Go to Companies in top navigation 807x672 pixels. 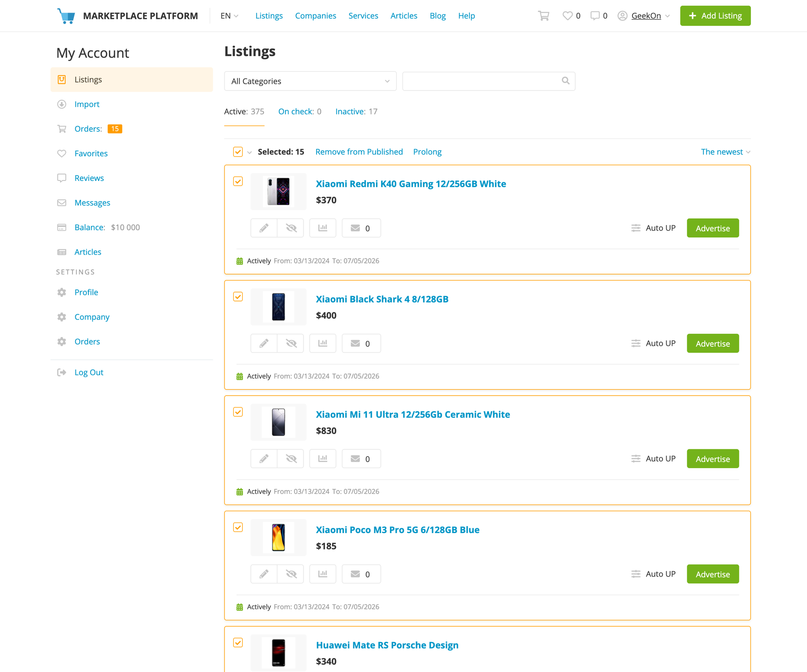tap(316, 16)
